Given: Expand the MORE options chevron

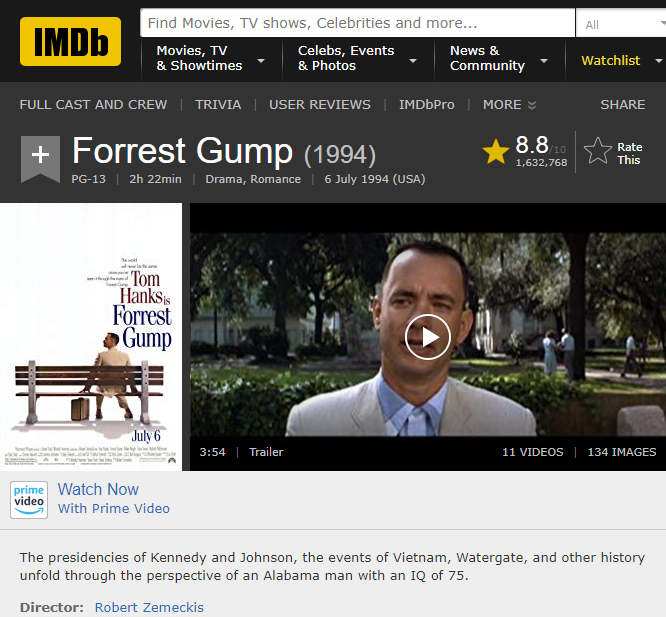Looking at the screenshot, I should [x=531, y=105].
